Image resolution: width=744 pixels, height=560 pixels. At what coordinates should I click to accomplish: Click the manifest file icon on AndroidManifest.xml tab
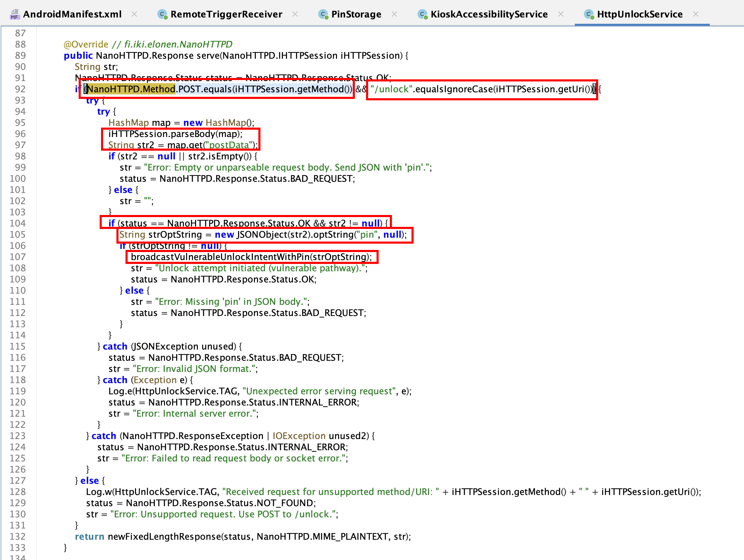14,14
